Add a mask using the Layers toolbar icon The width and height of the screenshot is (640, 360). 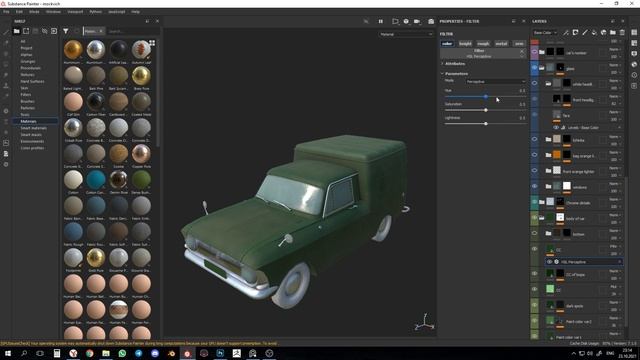coord(575,32)
